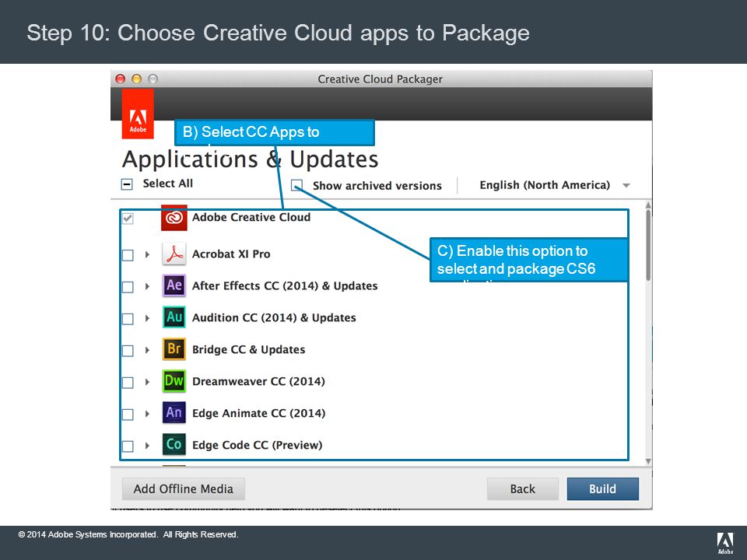Click the scrollbar down arrow
The image size is (747, 560).
tap(648, 461)
